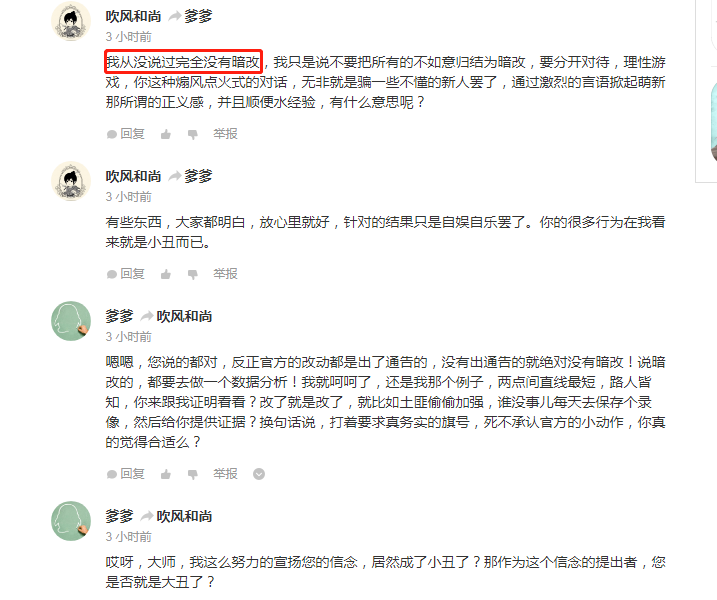Report 爹爹's third comment via 举报
Screen dimensions: 717x600
(x=225, y=474)
